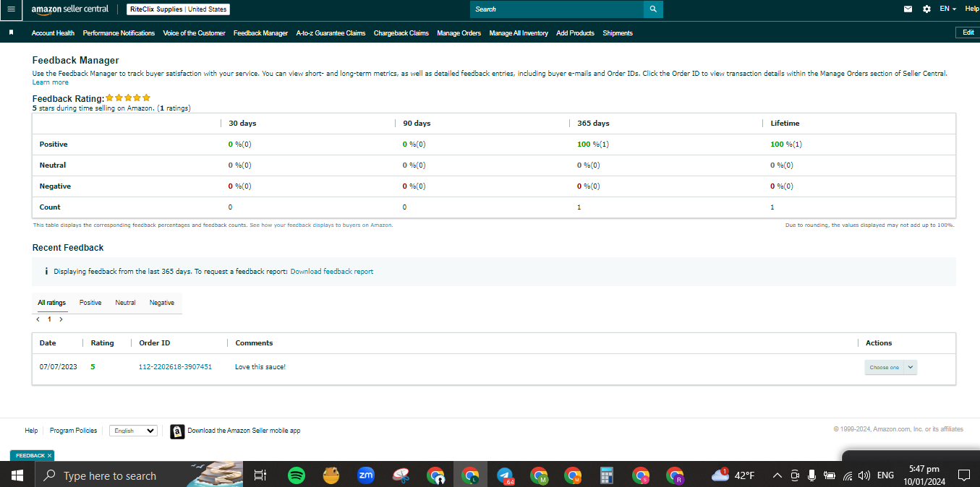Viewport: 980px width, 487px height.
Task: Switch to Negative feedback tab
Action: (162, 303)
